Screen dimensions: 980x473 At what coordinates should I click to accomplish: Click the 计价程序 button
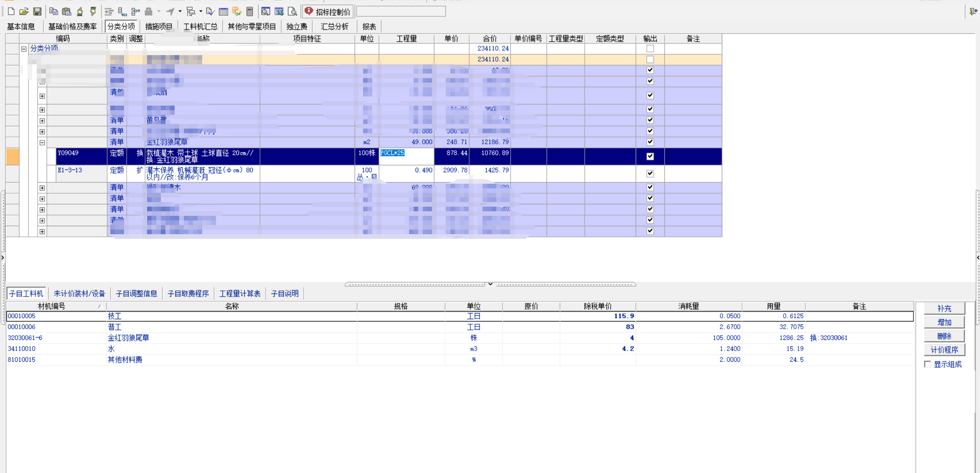(x=944, y=350)
